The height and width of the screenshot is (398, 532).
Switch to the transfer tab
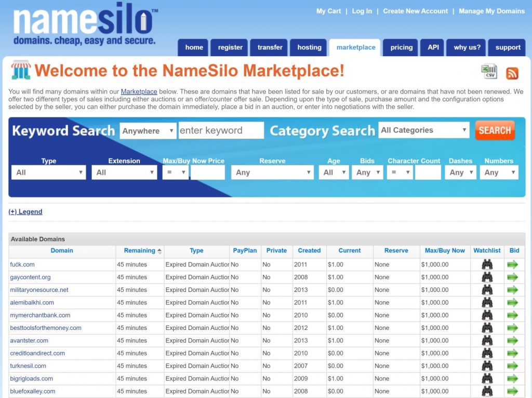coord(270,47)
